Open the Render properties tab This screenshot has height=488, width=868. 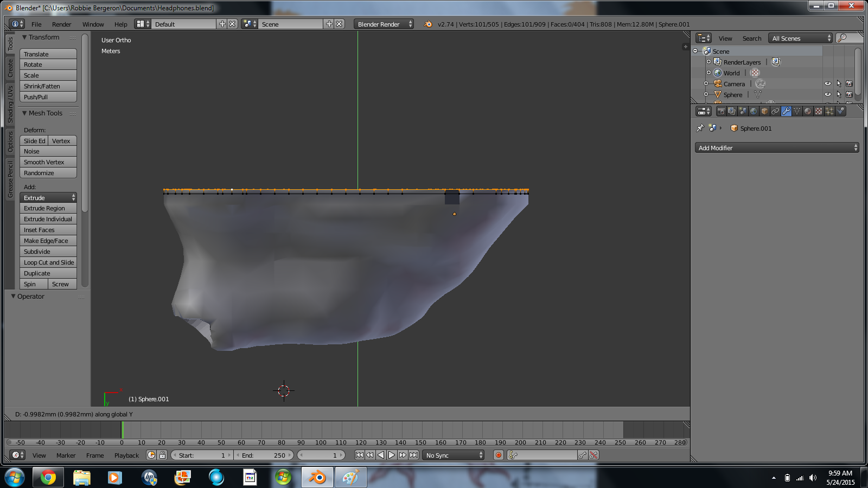(721, 111)
